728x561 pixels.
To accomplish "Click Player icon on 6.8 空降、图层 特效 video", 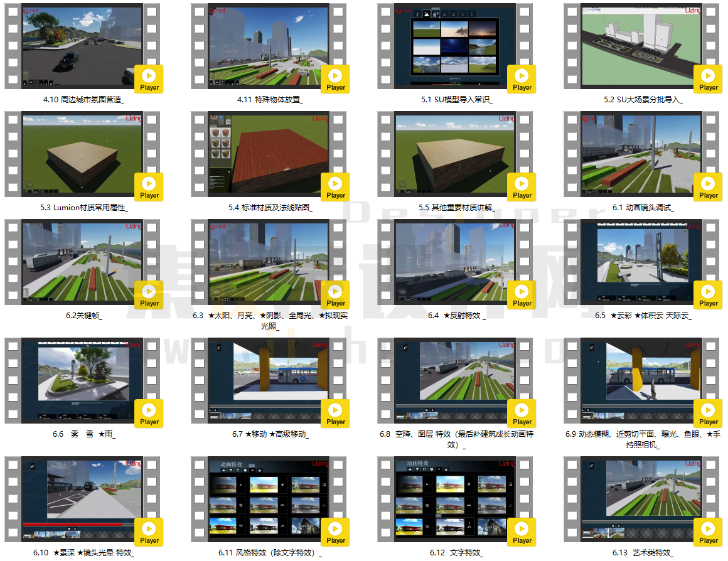I will point(522,414).
